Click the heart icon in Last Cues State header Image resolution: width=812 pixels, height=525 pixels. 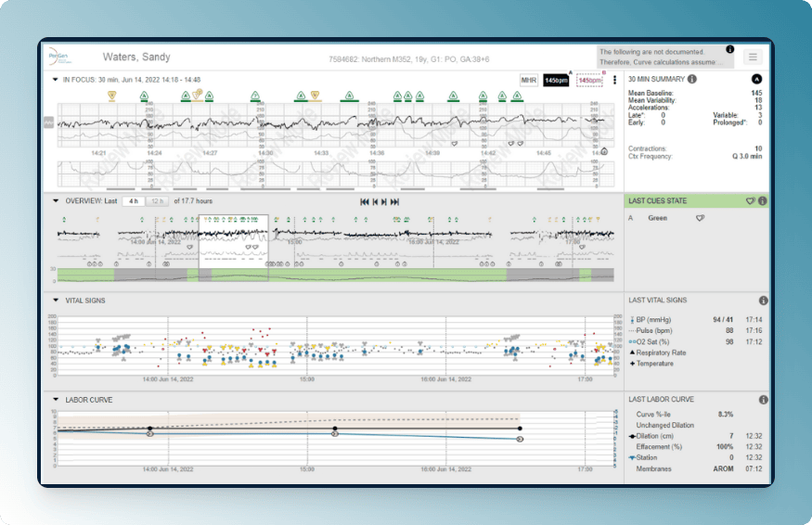(750, 200)
